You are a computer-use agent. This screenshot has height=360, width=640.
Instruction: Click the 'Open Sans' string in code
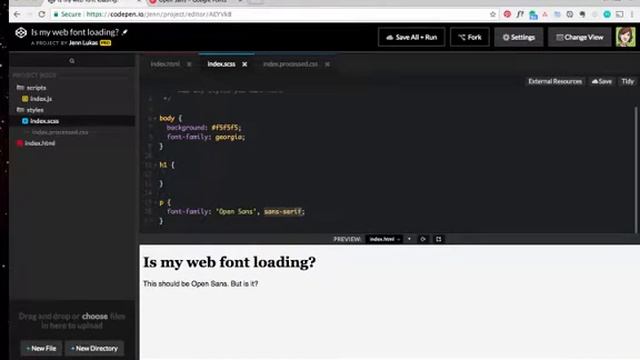(236, 212)
